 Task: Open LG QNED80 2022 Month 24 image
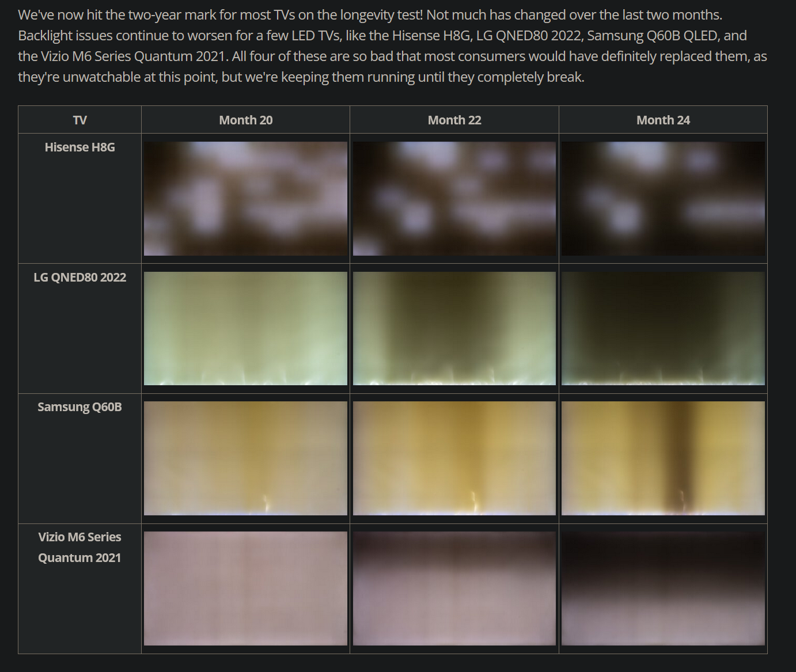click(x=663, y=328)
